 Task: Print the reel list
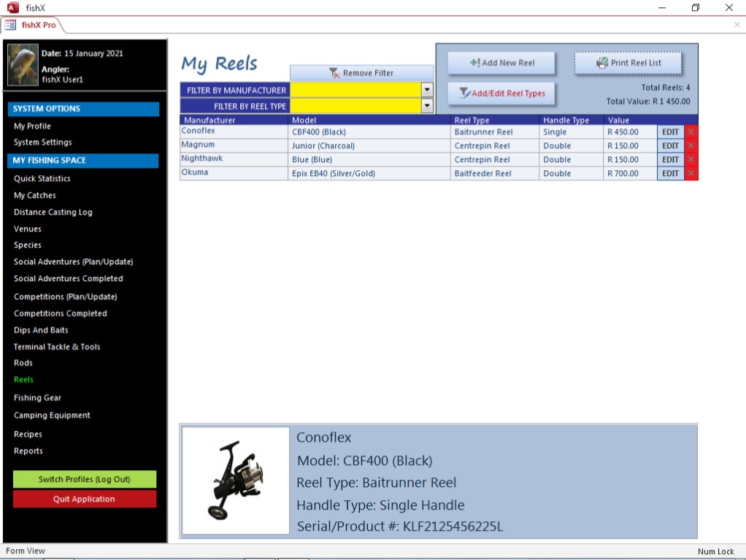tap(628, 63)
